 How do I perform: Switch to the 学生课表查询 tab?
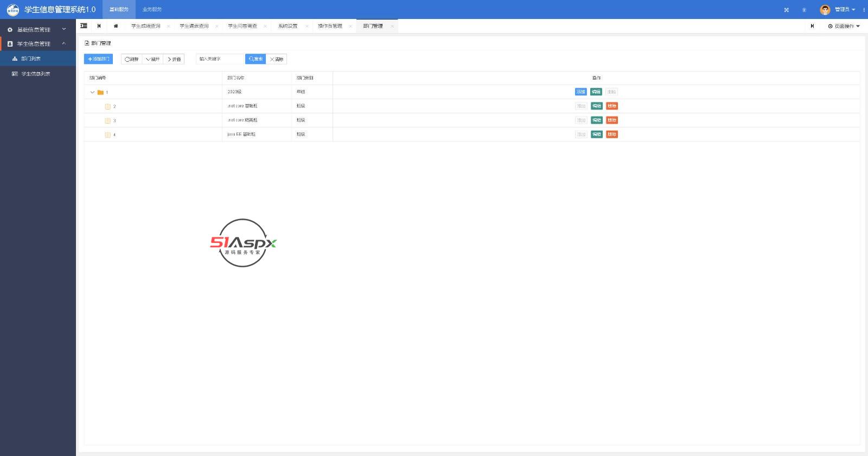[194, 26]
